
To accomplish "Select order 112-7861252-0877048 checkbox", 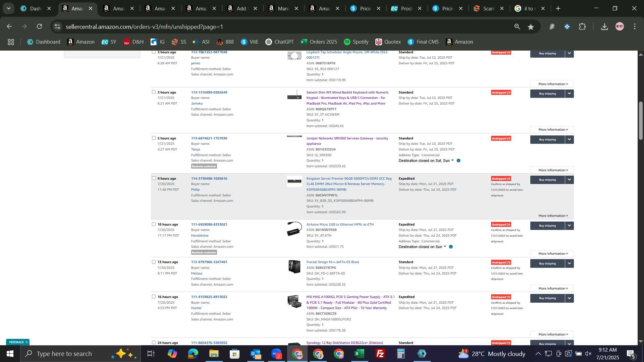I will 154,52.
